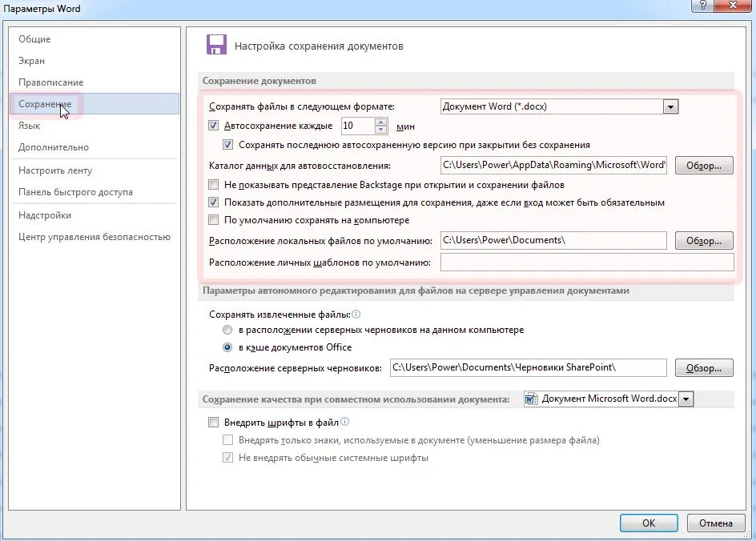This screenshot has width=756, height=541.
Task: Toggle Автосохранение каждые checkbox
Action: pos(213,126)
